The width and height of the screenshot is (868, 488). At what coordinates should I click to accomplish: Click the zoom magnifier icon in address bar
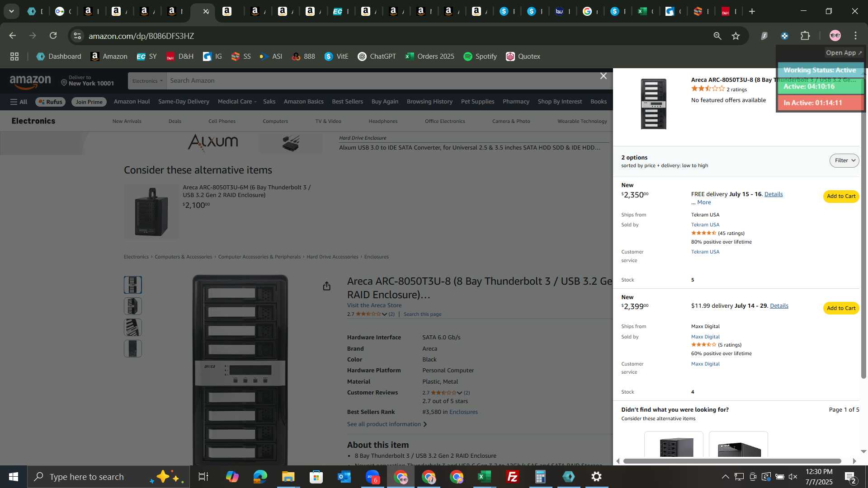point(717,36)
